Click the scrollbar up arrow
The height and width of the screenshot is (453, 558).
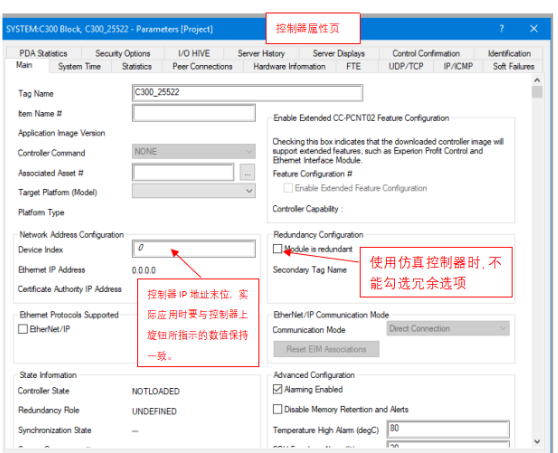[537, 80]
